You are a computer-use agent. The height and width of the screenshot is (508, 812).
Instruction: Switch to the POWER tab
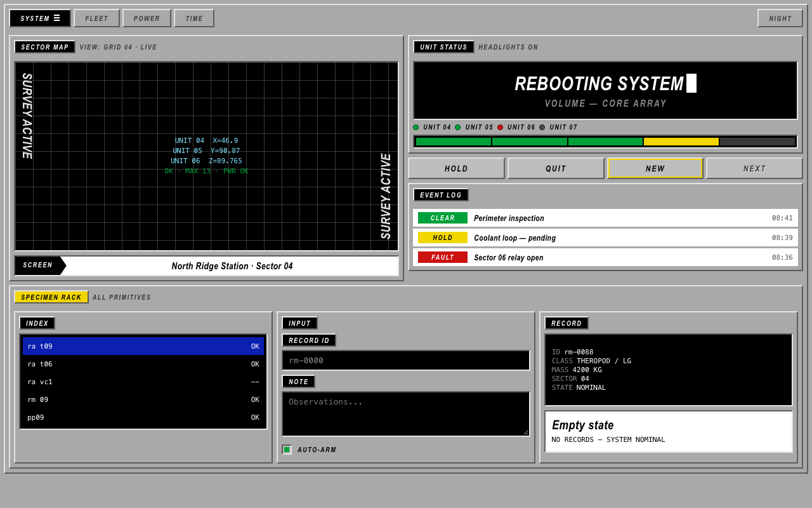coord(147,18)
